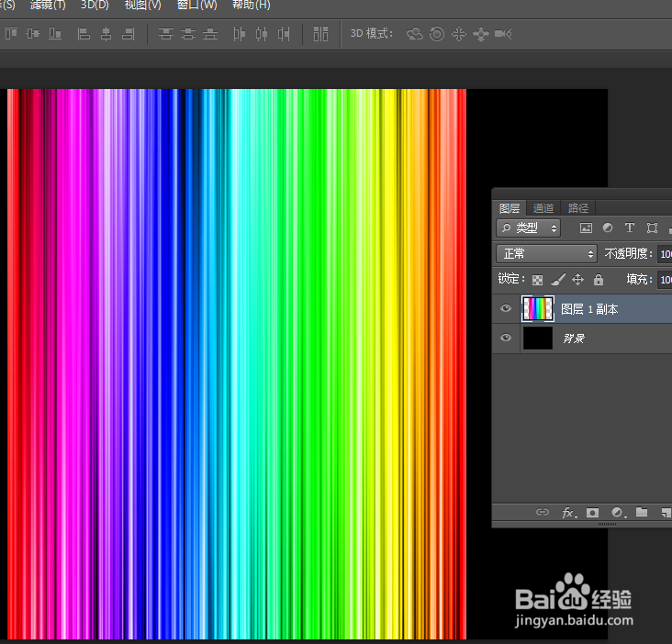Open the 视图(V) menu
Screen dimensions: 672x644
pos(142,6)
